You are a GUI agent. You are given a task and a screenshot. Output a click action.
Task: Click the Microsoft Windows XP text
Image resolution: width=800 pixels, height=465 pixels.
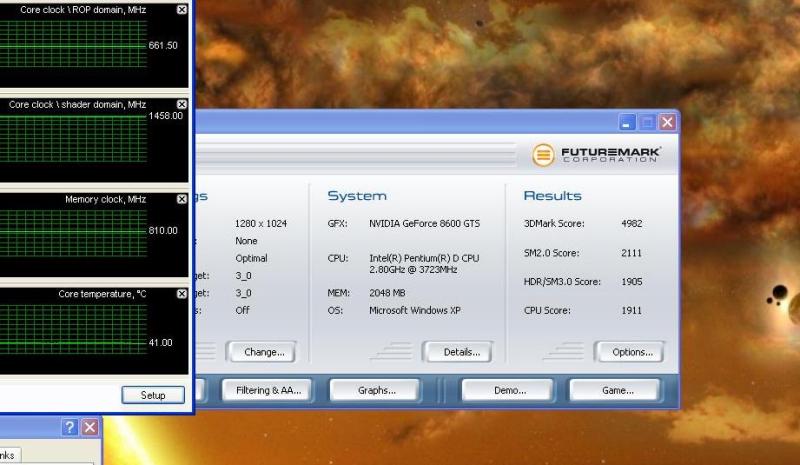(x=415, y=310)
